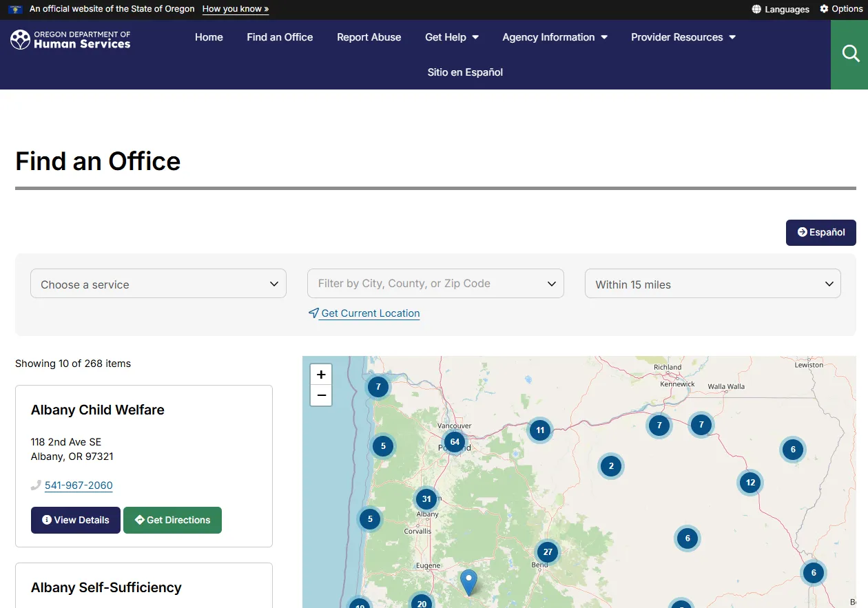Click the map cluster labeled 11
This screenshot has width=868, height=608.
[540, 430]
